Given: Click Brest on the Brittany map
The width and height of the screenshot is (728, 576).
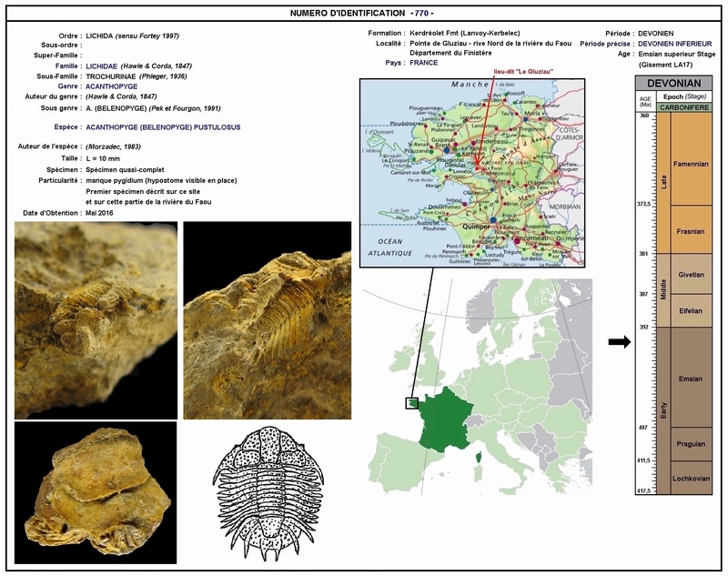Looking at the screenshot, I should tap(442, 145).
